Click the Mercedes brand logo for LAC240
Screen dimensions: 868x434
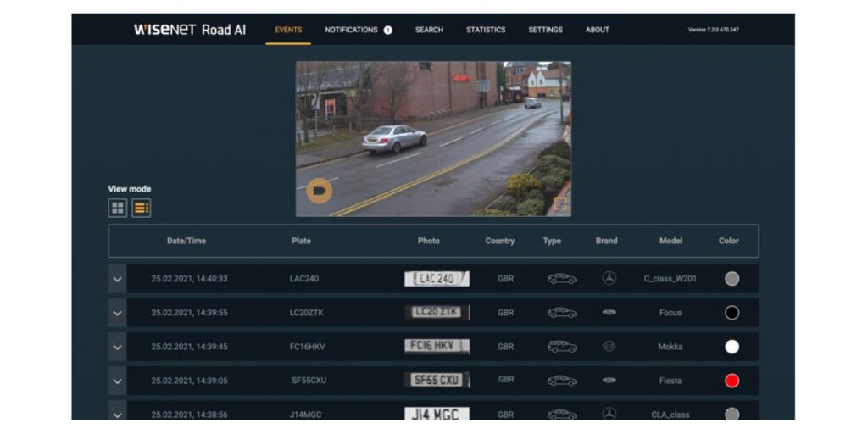pos(609,278)
